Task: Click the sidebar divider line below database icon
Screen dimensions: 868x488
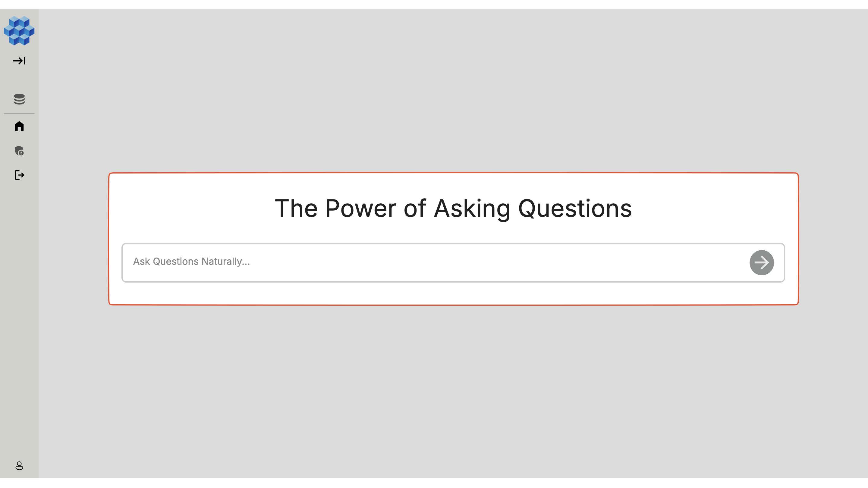Action: click(x=19, y=114)
